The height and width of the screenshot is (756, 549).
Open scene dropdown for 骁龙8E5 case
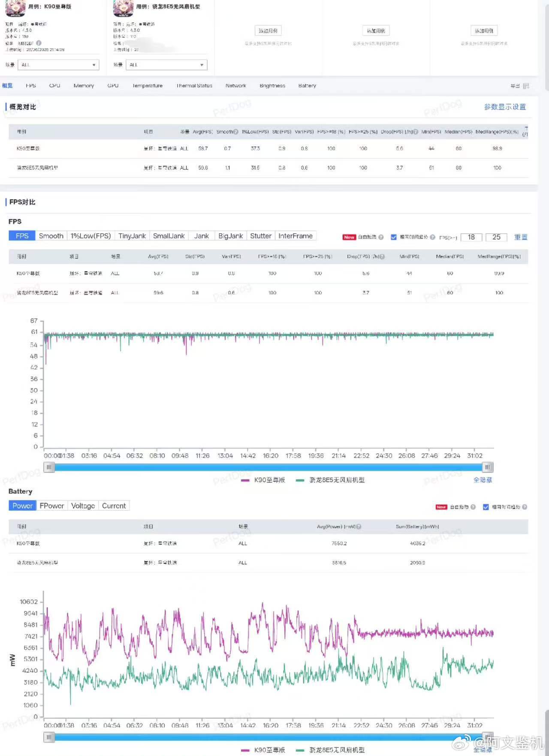tap(166, 65)
